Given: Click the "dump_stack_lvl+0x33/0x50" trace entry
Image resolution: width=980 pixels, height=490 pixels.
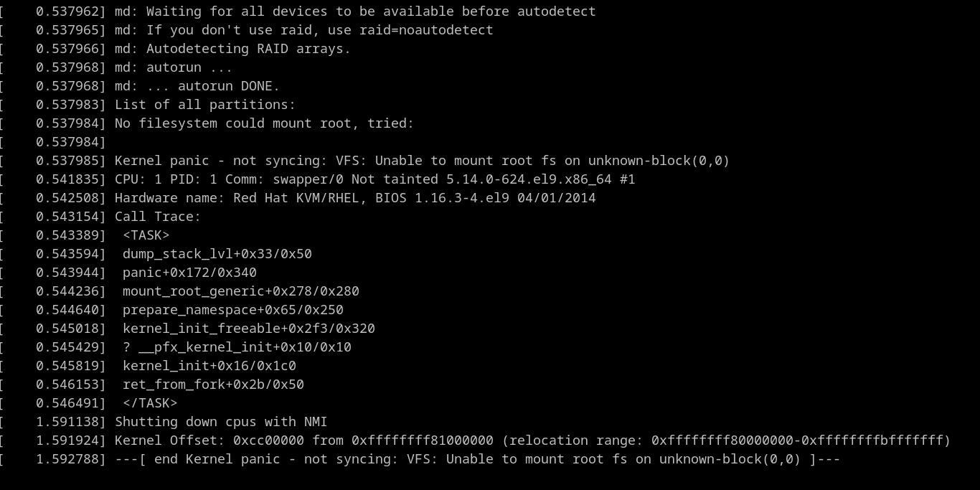Looking at the screenshot, I should click(217, 254).
